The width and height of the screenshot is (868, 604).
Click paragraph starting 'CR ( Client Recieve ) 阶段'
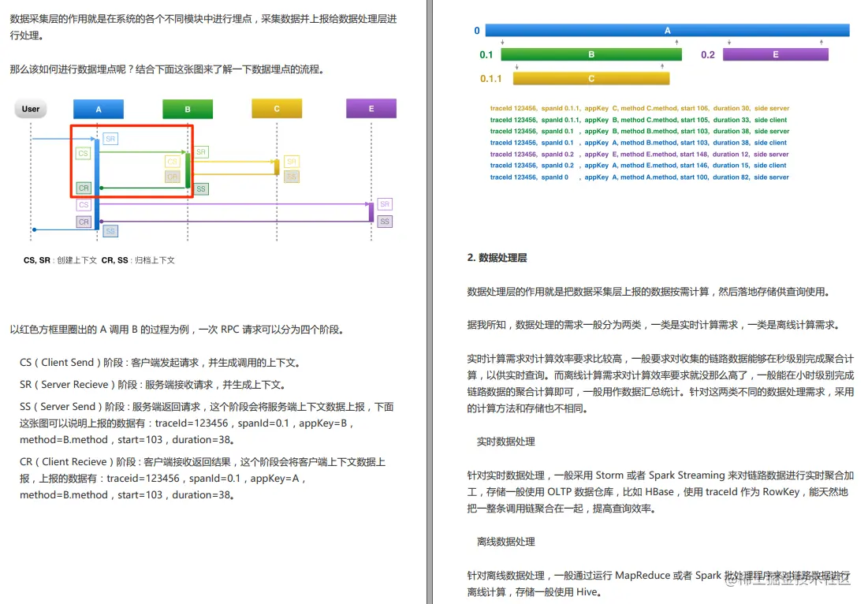tap(203, 479)
